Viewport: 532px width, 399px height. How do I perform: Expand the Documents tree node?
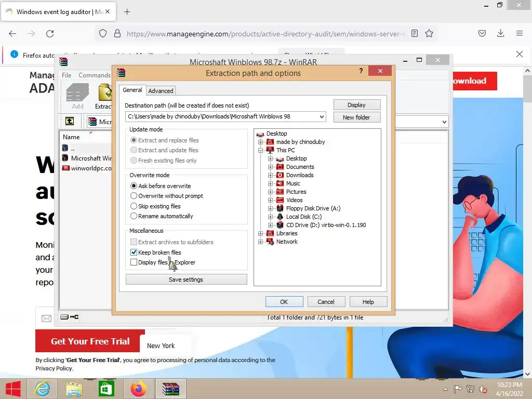pos(270,167)
